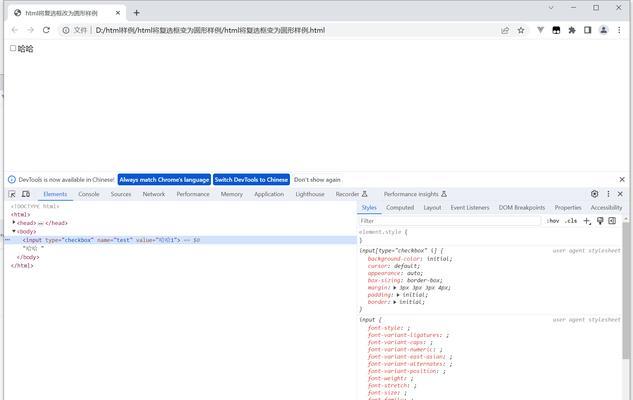Collapse the body element node
633x400 pixels.
(x=14, y=231)
